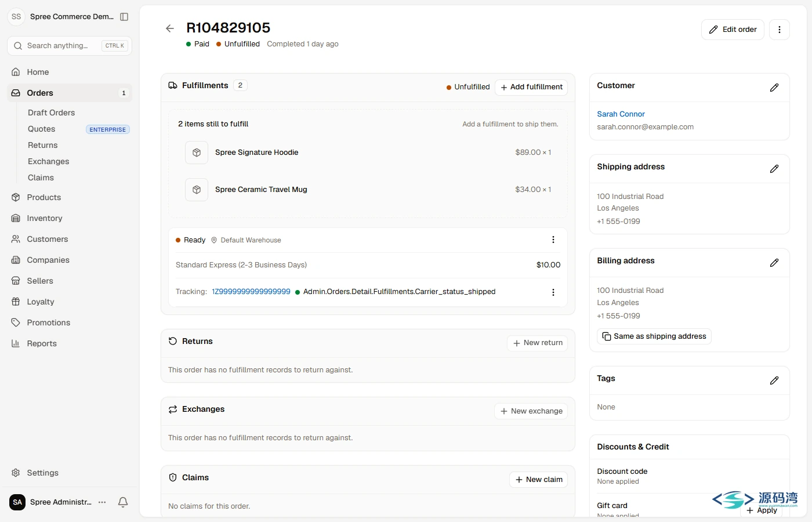Open notifications bell icon
The width and height of the screenshot is (812, 522).
[123, 502]
